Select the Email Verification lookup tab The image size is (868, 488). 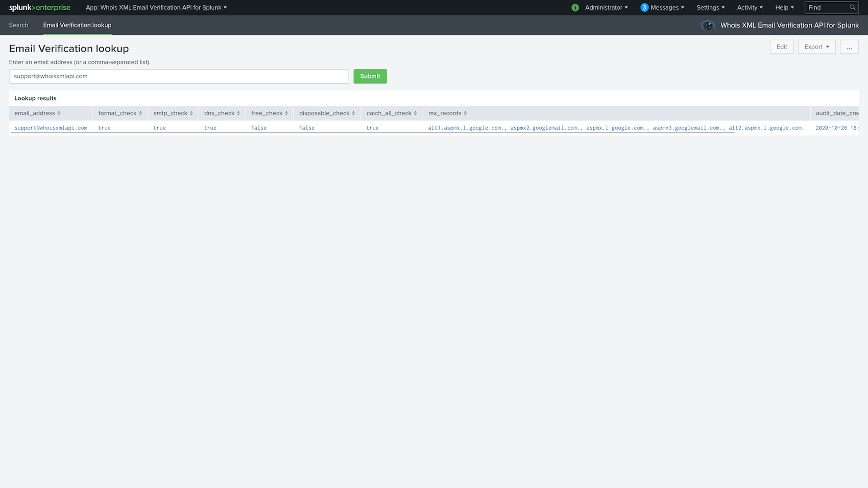click(x=77, y=25)
